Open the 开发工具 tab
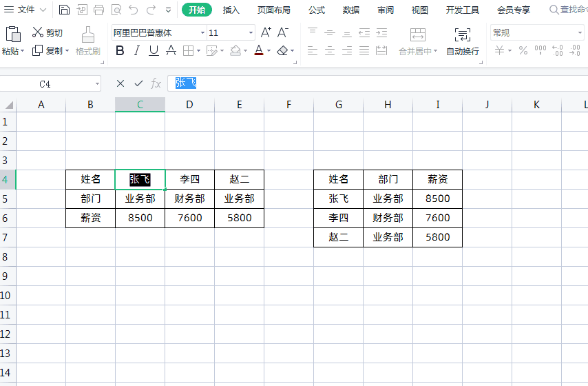The height and width of the screenshot is (386, 588). coord(463,10)
